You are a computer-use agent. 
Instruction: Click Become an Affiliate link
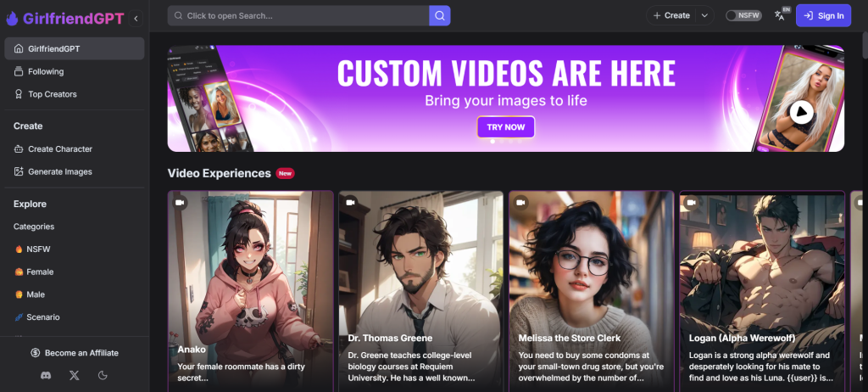click(75, 353)
